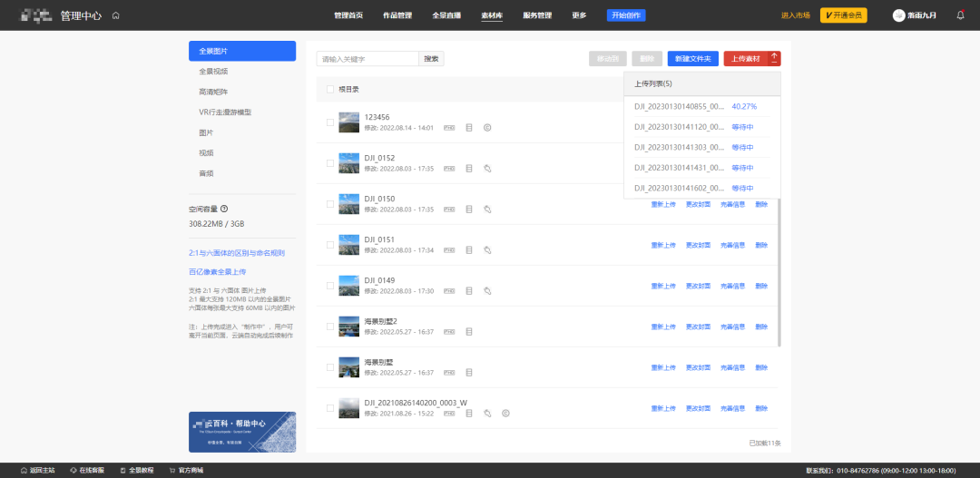Open the 百亿像素全景上传 link
Viewport: 980px width, 478px height.
[x=218, y=272]
